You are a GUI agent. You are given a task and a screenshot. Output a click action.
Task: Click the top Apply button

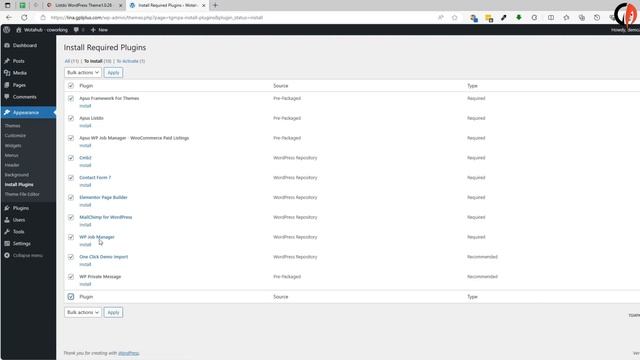(x=113, y=72)
